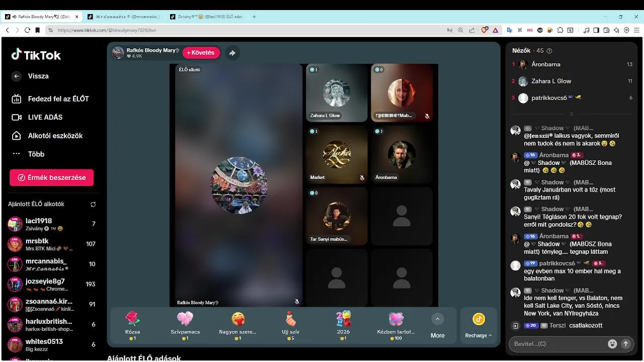Open browser hamburger menu
The image size is (644, 362).
[636, 30]
